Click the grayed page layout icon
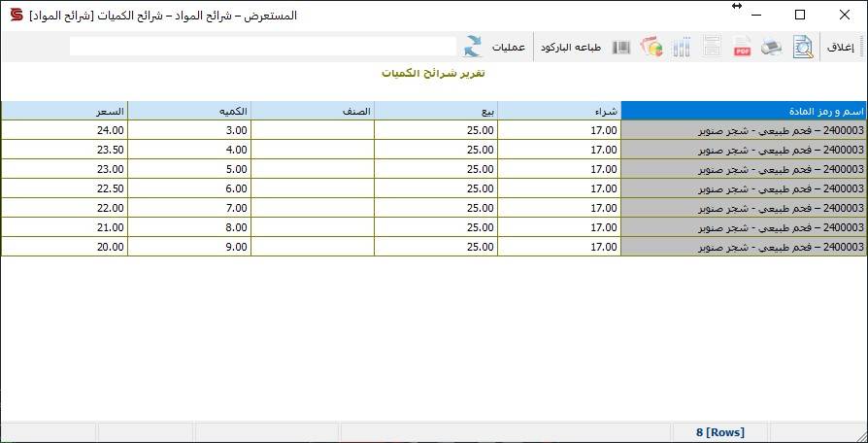Viewport: 868px width, 443px height. coord(712,47)
